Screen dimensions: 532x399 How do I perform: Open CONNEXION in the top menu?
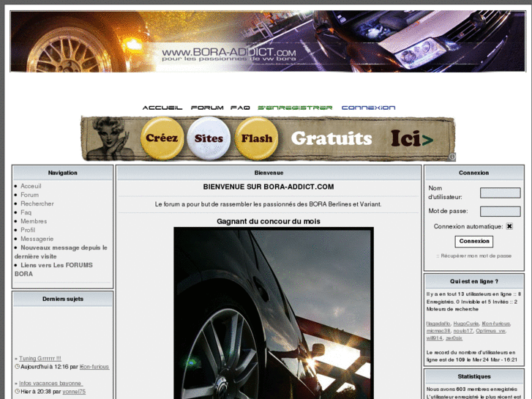[x=369, y=108]
